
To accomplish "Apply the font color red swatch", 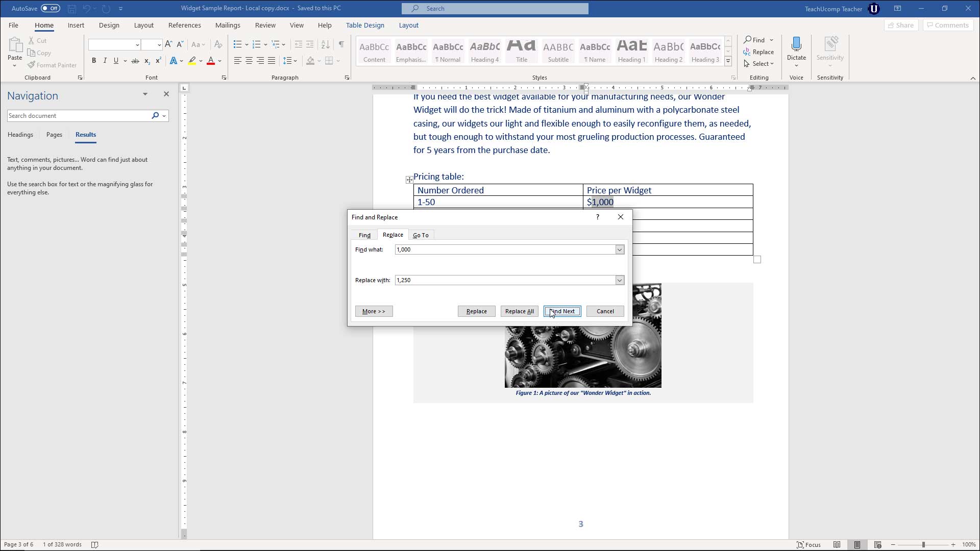I will click(x=211, y=61).
